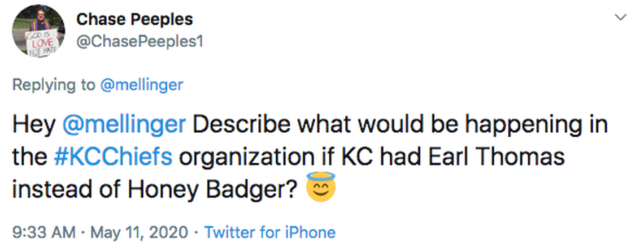Screen dimensions: 644x251
Task: Click the Twitter for iPhone source link
Action: point(269,232)
